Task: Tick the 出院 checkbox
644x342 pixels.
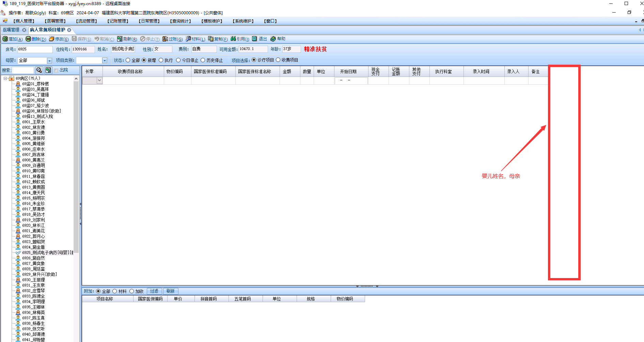Action: pos(56,70)
